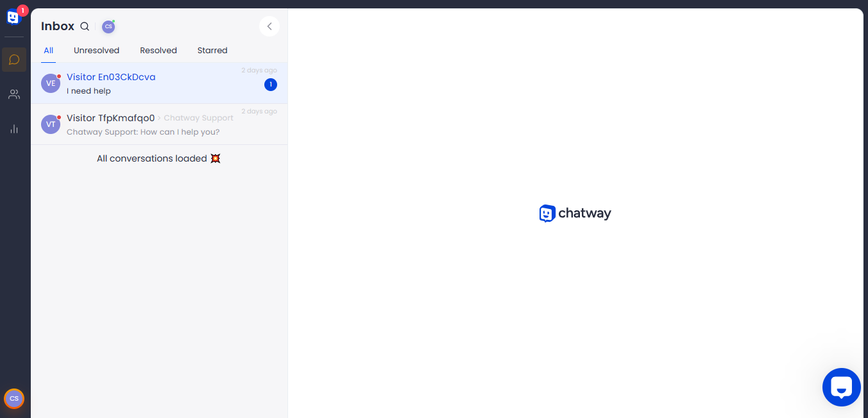Filter by the CS agent avatar near Inbox
The height and width of the screenshot is (418, 868).
pyautogui.click(x=108, y=26)
